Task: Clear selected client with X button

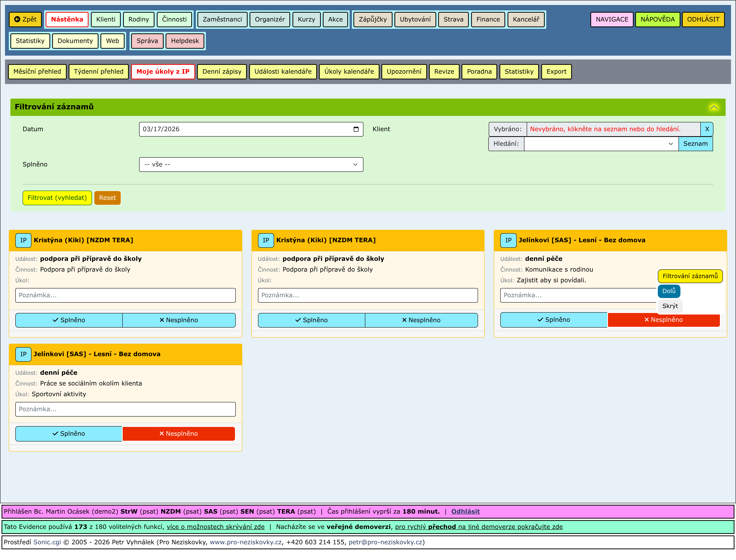Action: pos(707,129)
